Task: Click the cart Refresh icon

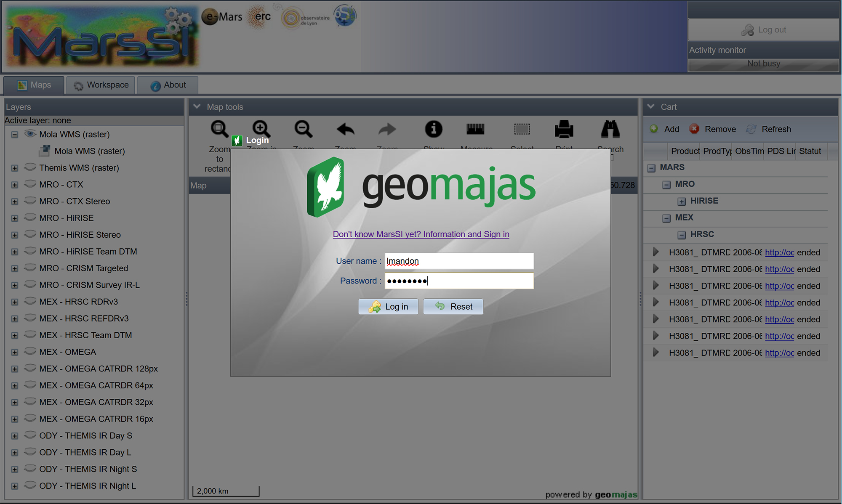Action: click(751, 129)
